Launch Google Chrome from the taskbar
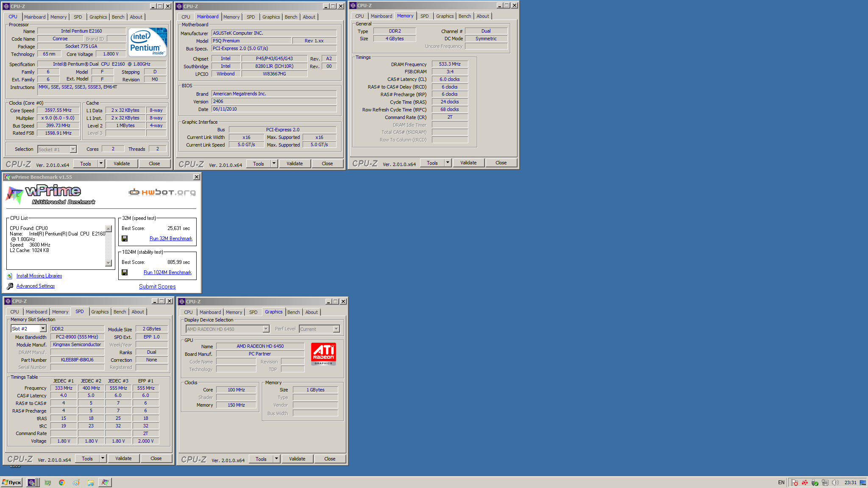868x488 pixels. click(62, 482)
